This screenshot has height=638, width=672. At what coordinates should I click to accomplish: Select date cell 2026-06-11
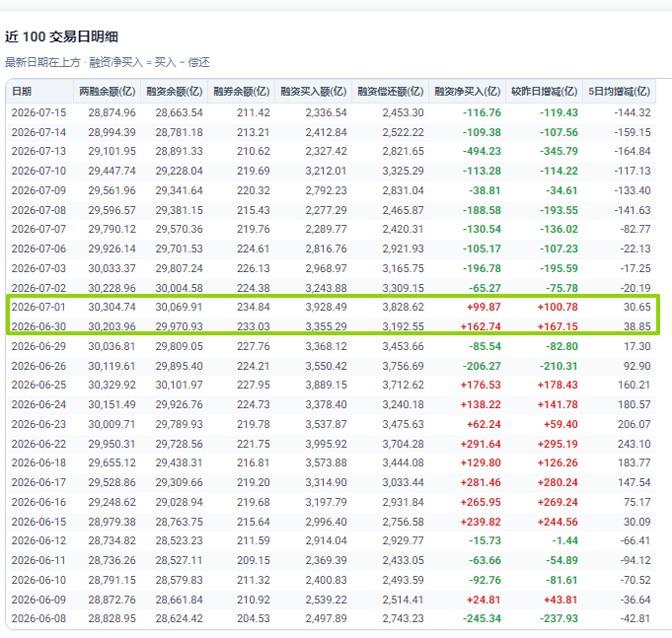pyautogui.click(x=39, y=560)
